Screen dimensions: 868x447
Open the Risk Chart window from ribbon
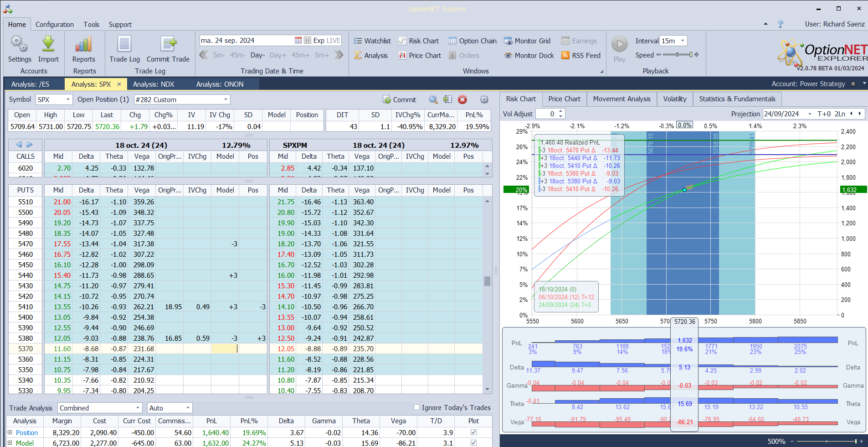[418, 41]
